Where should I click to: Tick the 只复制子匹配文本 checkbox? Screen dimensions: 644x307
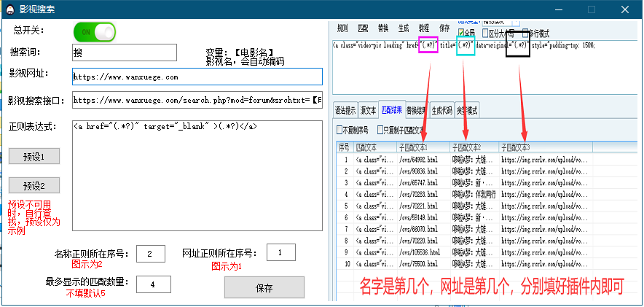(x=380, y=131)
